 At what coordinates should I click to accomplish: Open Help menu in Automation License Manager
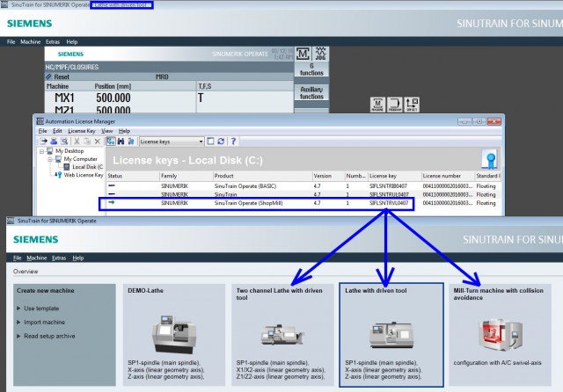click(x=124, y=131)
